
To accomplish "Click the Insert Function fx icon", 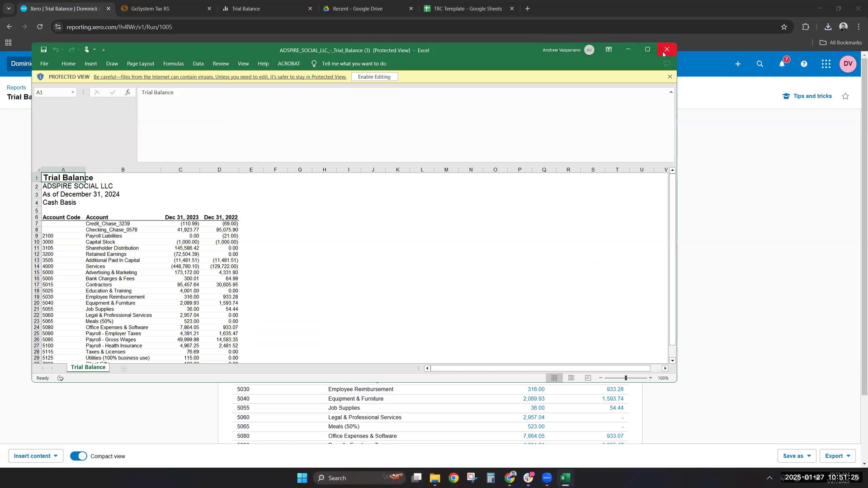I will pos(127,92).
